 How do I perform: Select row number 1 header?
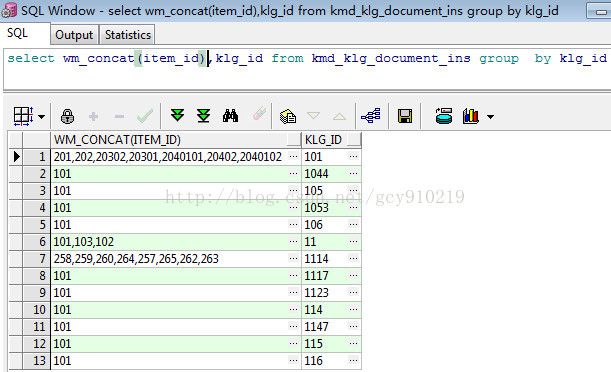pos(36,157)
